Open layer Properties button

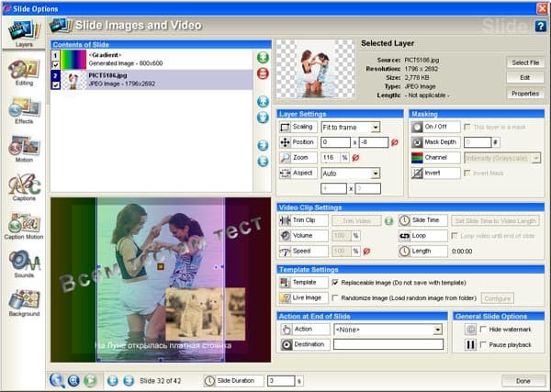pos(525,94)
